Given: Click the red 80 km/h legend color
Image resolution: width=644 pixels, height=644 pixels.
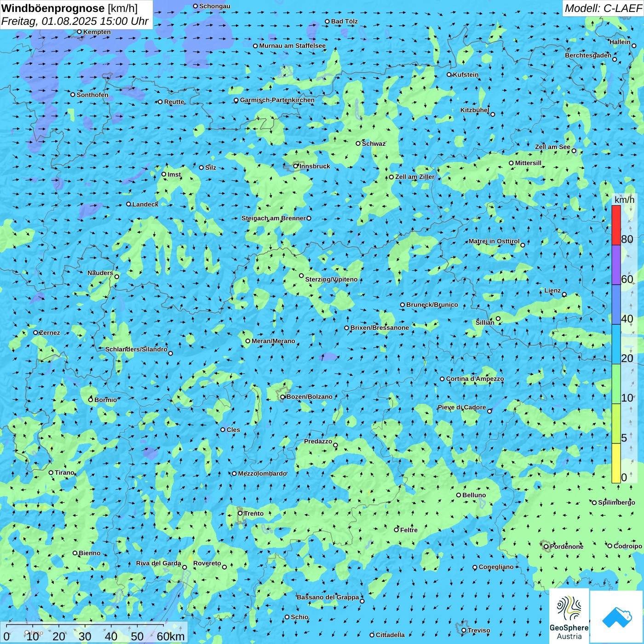Looking at the screenshot, I should coord(616,225).
